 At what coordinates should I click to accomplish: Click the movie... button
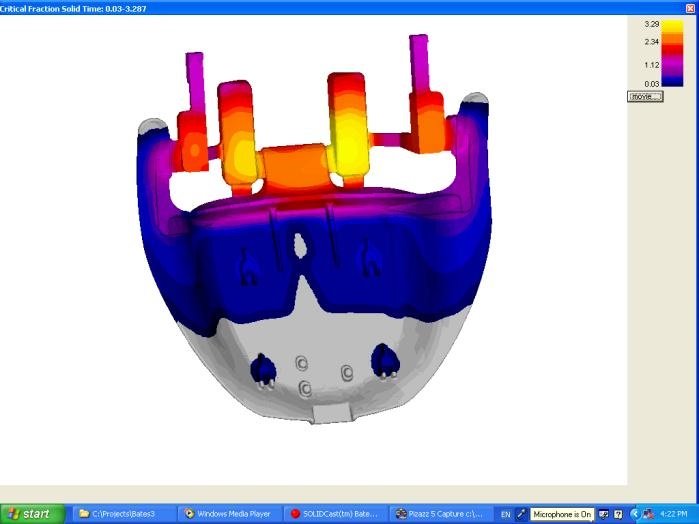click(x=645, y=96)
